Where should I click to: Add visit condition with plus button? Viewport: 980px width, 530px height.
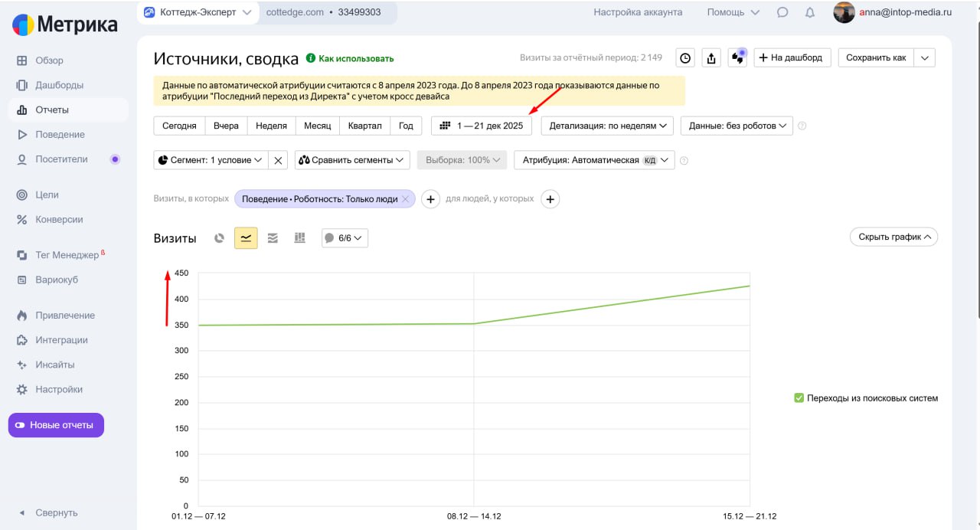(430, 199)
